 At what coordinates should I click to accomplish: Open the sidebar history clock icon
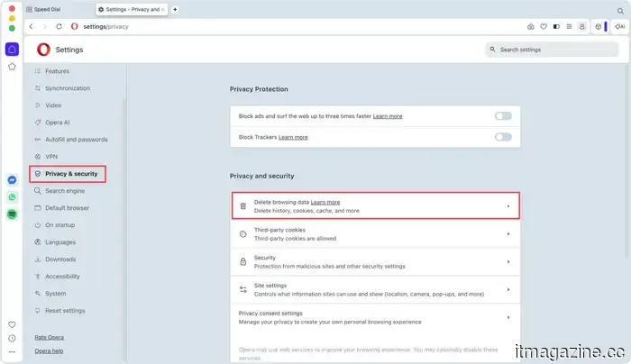point(12,338)
